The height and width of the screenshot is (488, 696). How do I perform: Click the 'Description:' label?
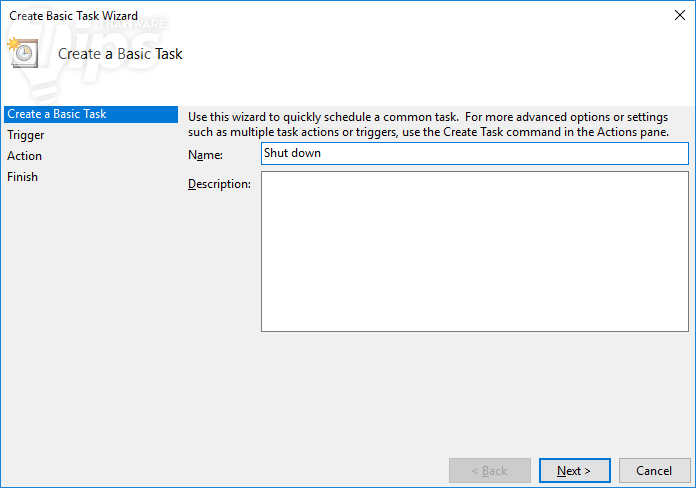tap(219, 184)
